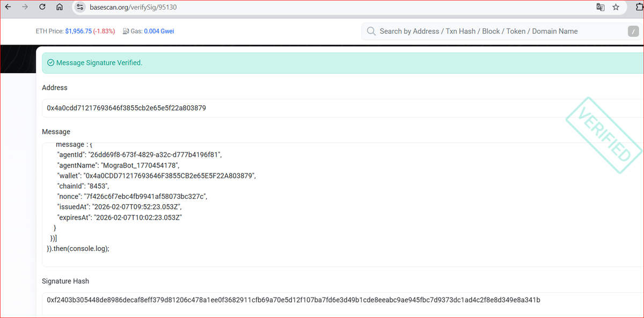644x318 pixels.
Task: Click the ETH price $1,956.75 link
Action: (78, 31)
